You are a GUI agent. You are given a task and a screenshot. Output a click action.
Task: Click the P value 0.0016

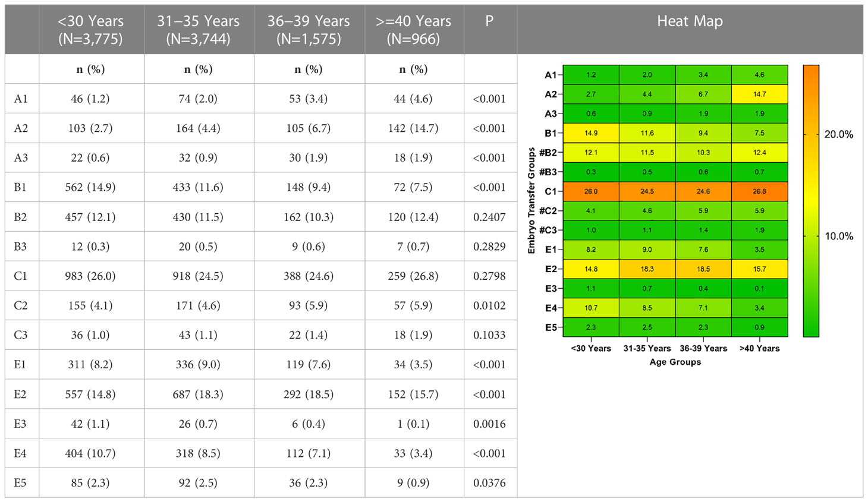[x=490, y=424]
